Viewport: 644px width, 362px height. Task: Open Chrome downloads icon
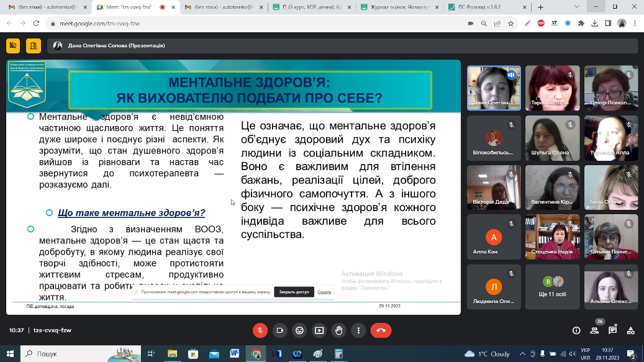[595, 24]
